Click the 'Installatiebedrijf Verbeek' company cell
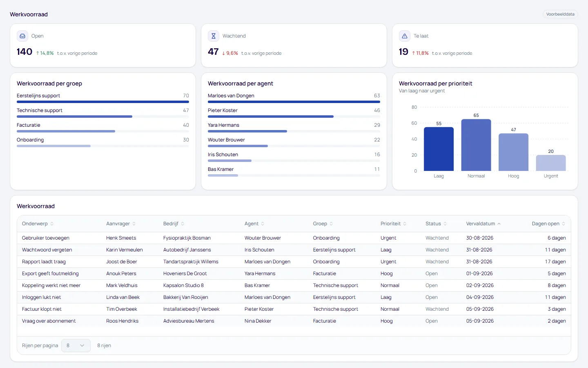The width and height of the screenshot is (588, 368). (192, 309)
